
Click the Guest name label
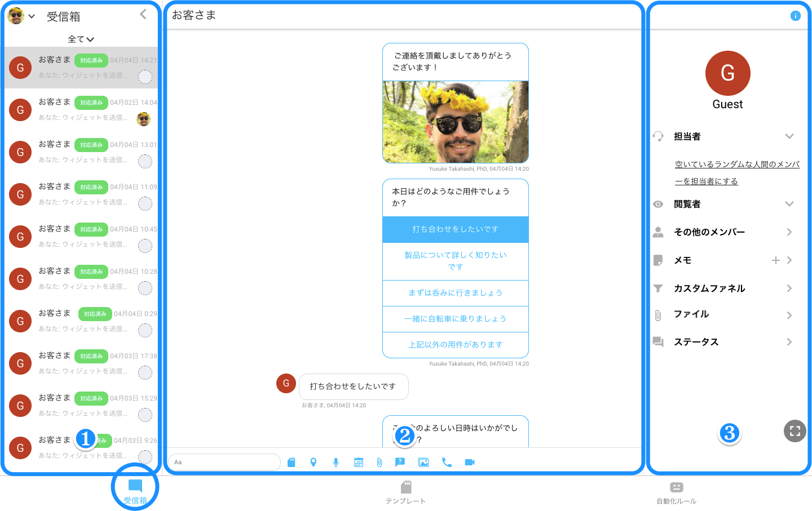728,104
